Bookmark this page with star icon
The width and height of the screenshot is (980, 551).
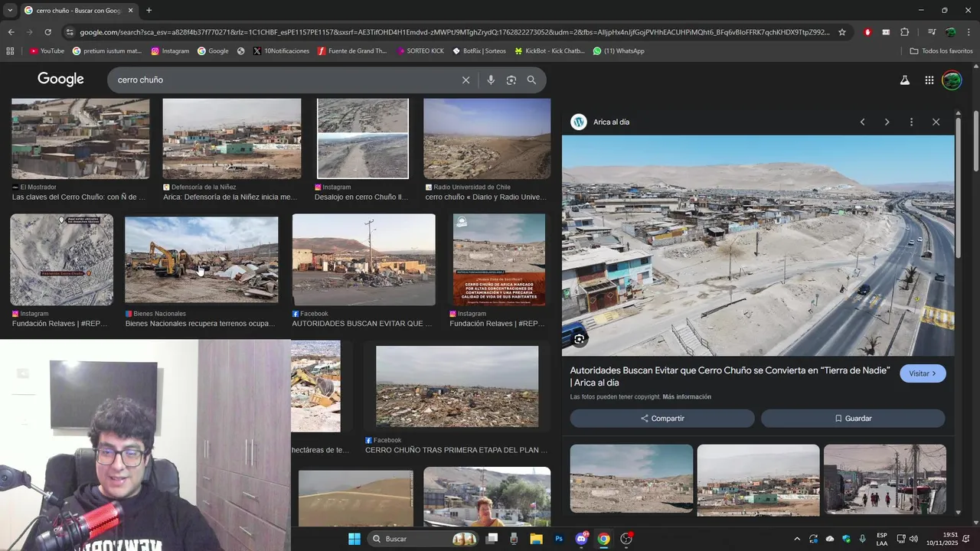[x=842, y=32]
